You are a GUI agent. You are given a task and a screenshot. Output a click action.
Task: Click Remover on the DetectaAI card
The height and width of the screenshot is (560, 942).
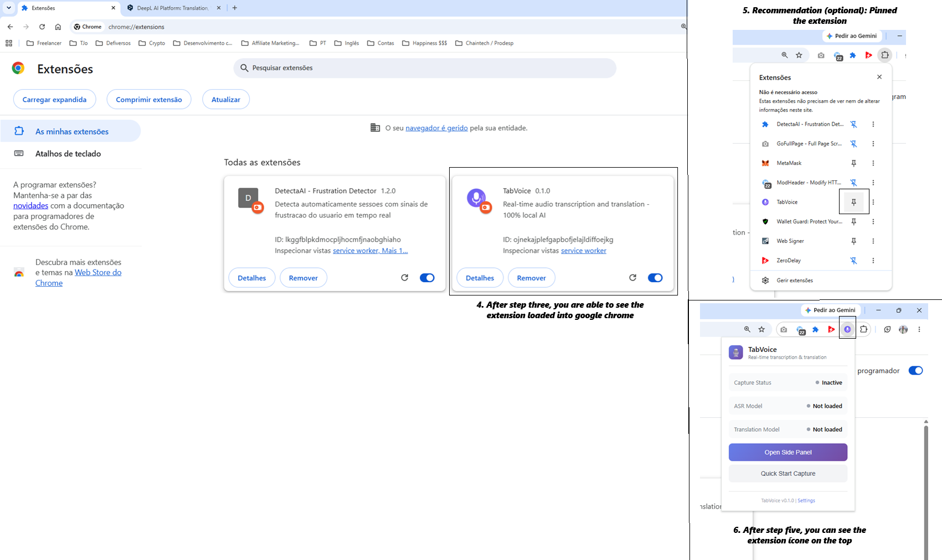pyautogui.click(x=303, y=278)
